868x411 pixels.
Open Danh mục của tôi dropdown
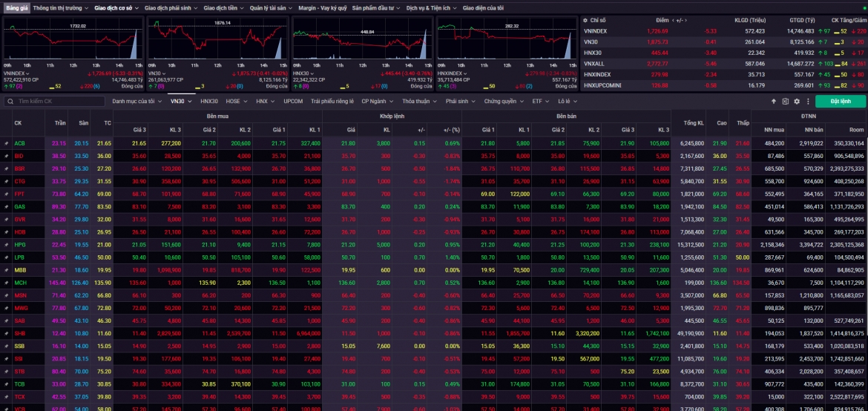point(137,102)
